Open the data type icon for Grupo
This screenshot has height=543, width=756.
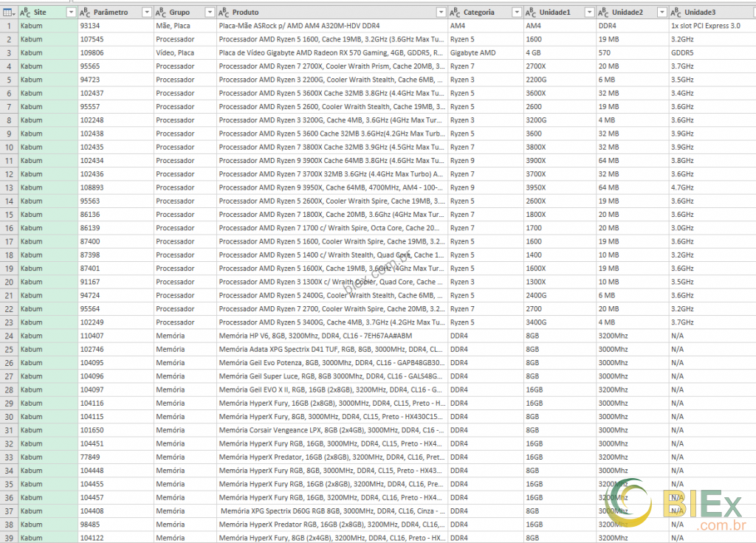(x=160, y=12)
